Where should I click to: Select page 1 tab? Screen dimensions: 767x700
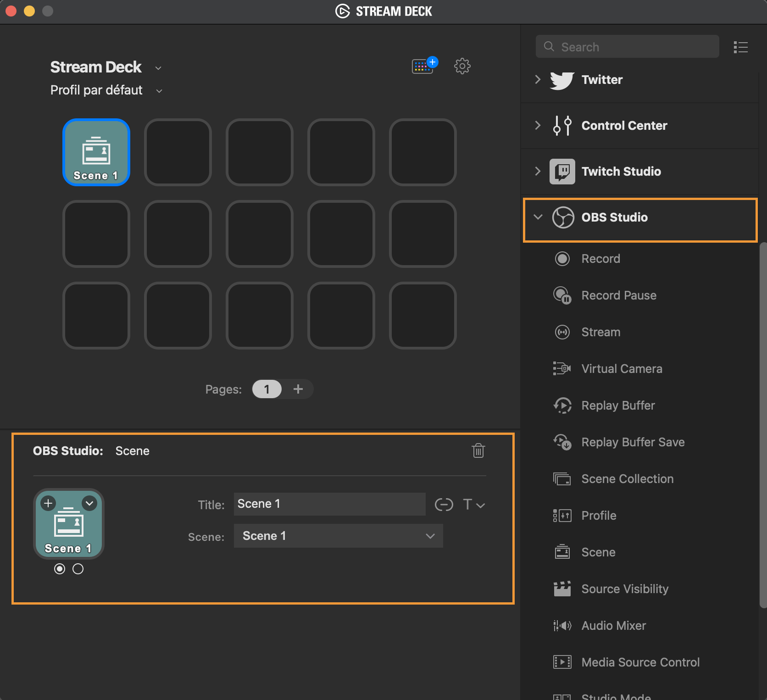click(x=267, y=389)
